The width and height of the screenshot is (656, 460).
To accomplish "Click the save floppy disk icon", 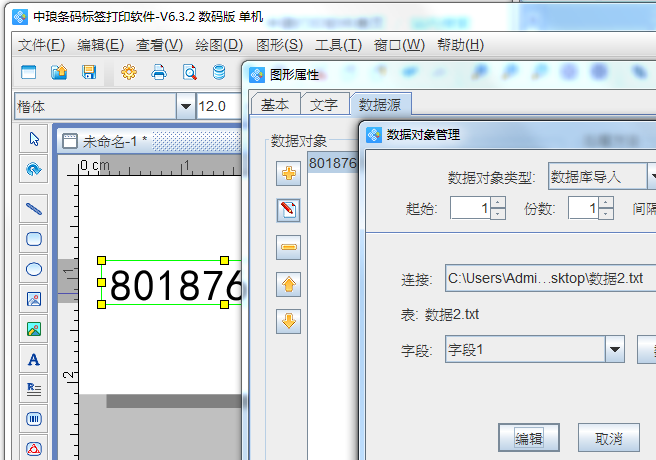I will coord(89,72).
